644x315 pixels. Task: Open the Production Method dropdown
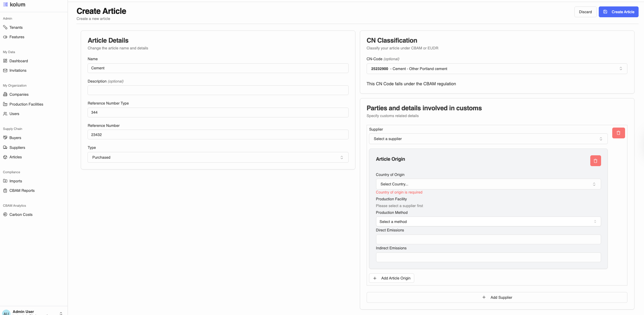(x=488, y=222)
